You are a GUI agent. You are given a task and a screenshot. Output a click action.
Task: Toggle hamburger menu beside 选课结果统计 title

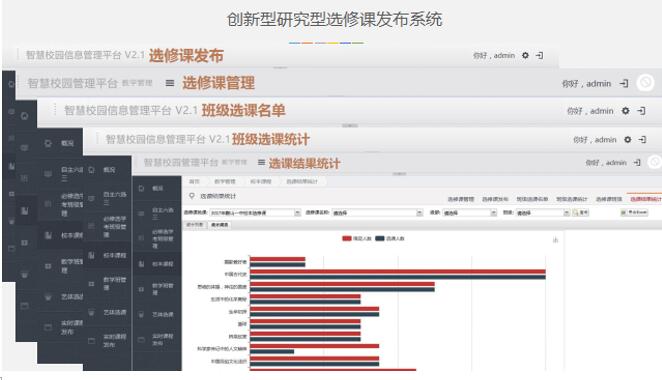point(261,163)
